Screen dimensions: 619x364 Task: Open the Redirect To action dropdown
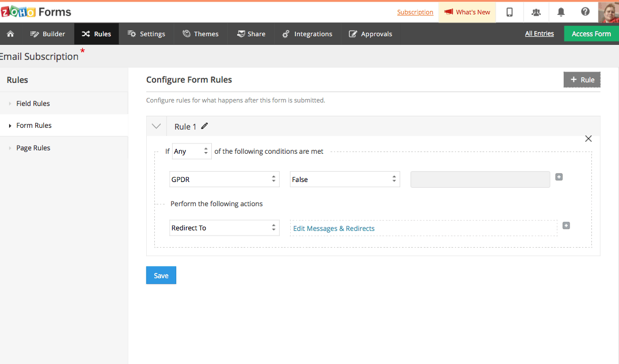click(224, 228)
